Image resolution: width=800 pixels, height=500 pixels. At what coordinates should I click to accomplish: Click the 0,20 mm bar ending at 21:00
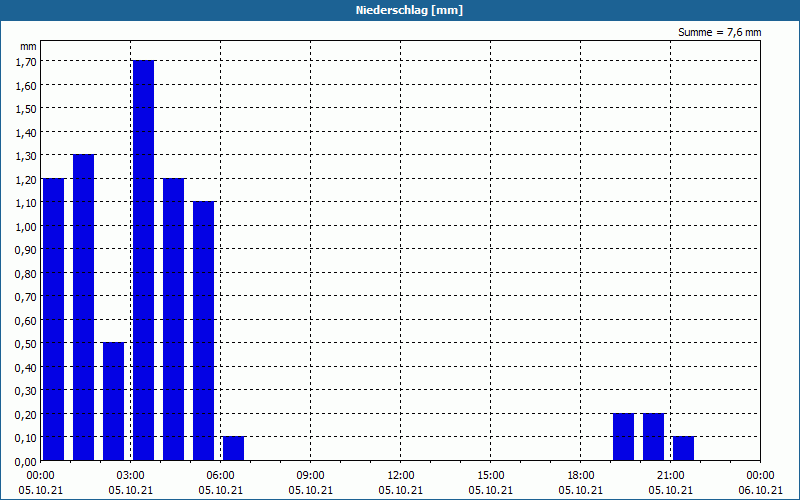click(x=654, y=437)
